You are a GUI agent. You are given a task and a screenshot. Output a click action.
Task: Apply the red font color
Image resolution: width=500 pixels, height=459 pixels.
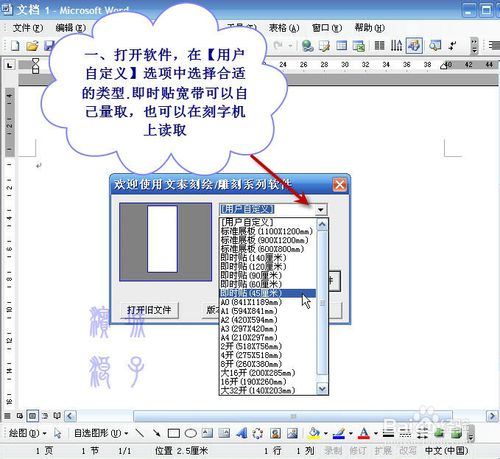point(364,433)
